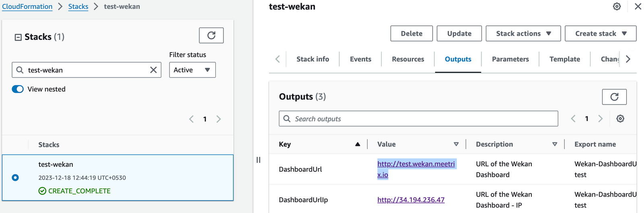Toggle the View nested switch
644x213 pixels.
[18, 89]
